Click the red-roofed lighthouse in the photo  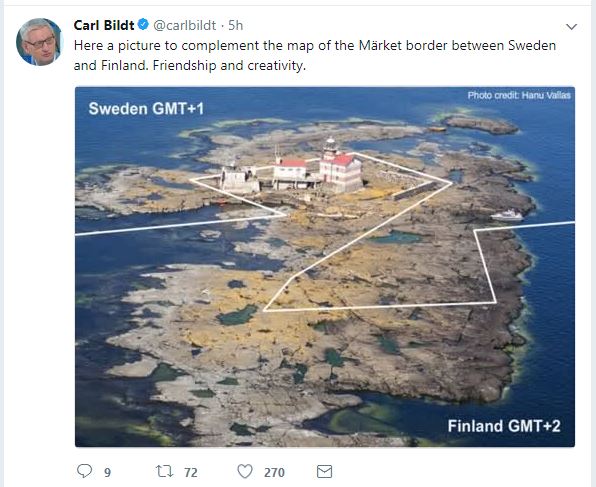pos(341,166)
